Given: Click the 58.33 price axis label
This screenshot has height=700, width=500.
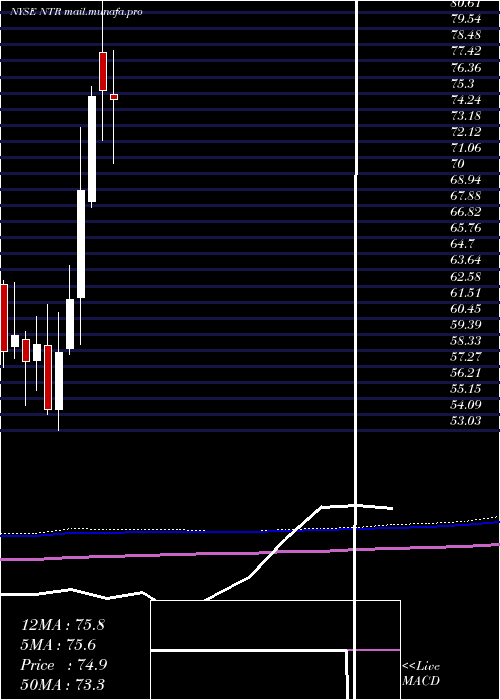Looking at the screenshot, I should (x=467, y=341).
